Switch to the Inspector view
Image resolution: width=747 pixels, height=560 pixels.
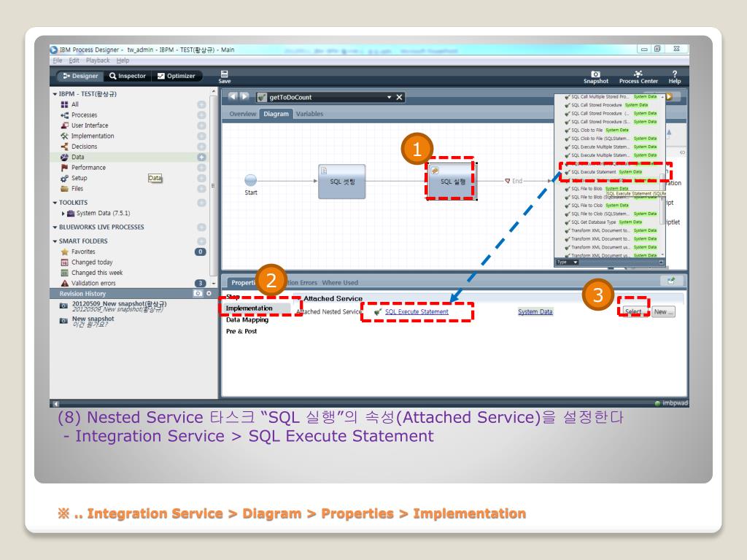coord(127,76)
